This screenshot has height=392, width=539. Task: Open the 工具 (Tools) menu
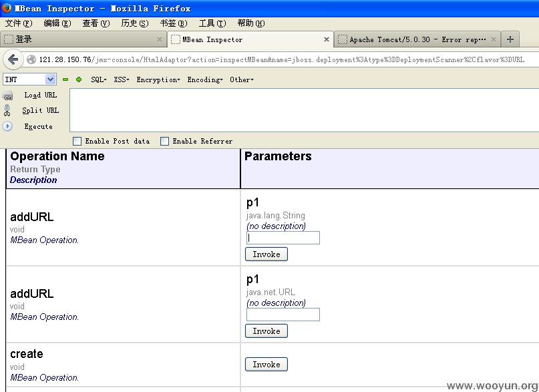[212, 23]
